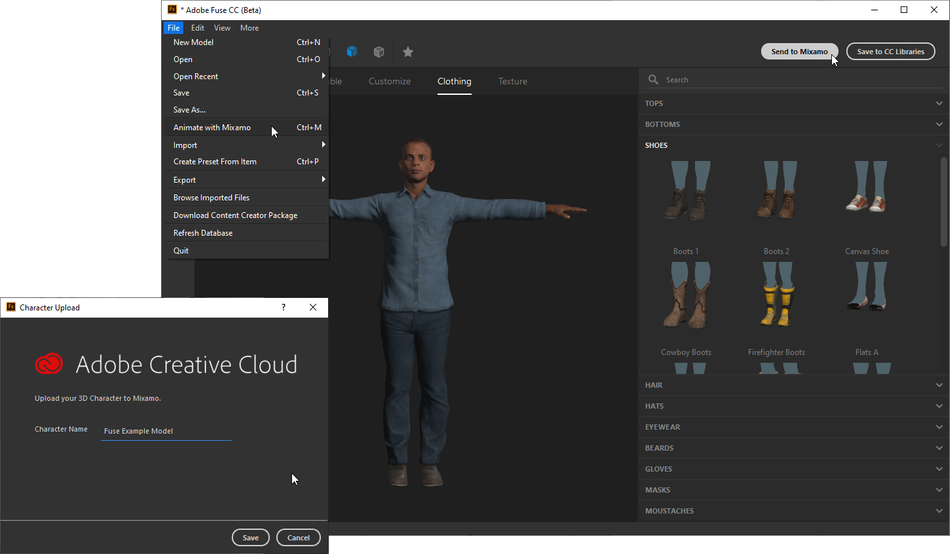
Task: Switch to the Texture tab
Action: (x=513, y=81)
